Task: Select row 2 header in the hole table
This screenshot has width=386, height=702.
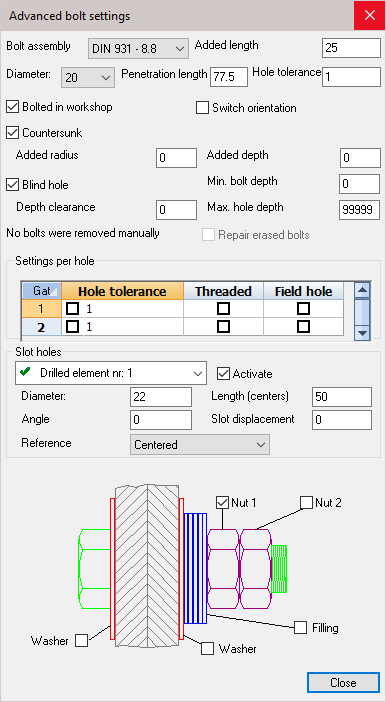Action: tap(41, 327)
